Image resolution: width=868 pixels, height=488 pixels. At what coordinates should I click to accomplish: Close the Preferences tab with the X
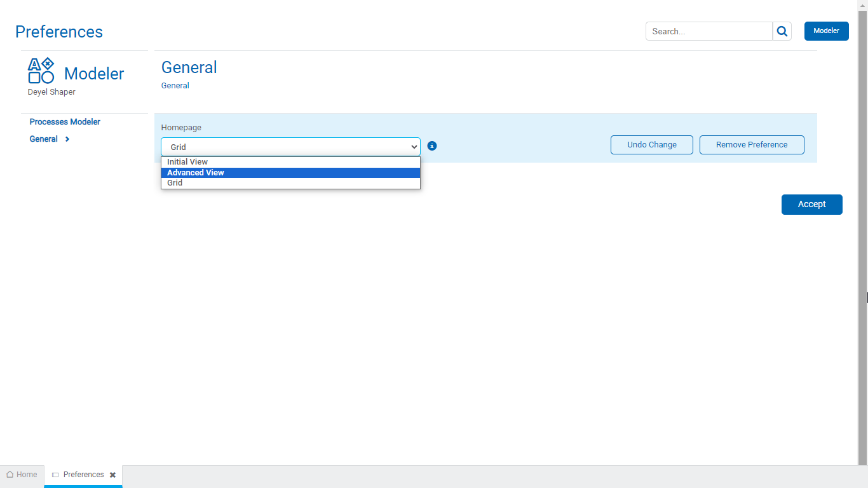tap(112, 475)
